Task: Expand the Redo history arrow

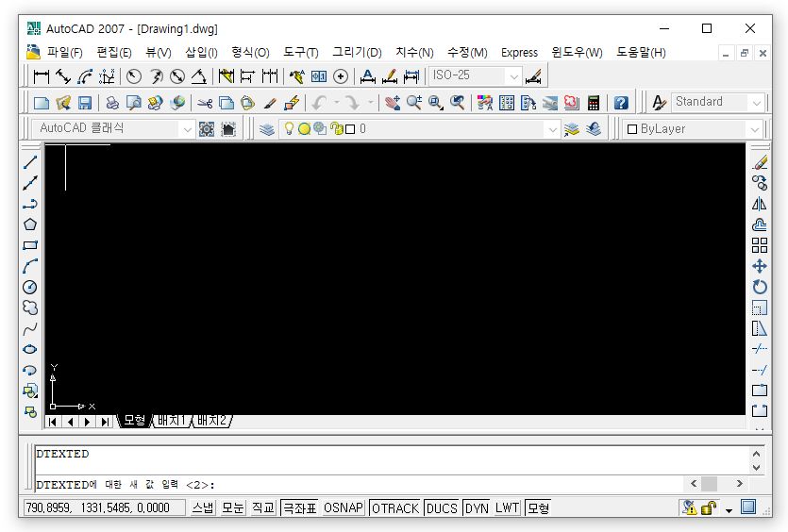Action: pyautogui.click(x=370, y=103)
